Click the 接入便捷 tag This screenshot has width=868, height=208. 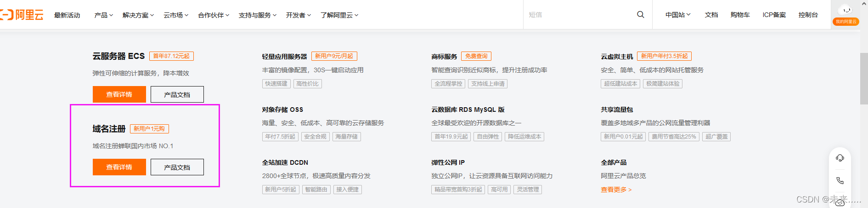point(347,190)
